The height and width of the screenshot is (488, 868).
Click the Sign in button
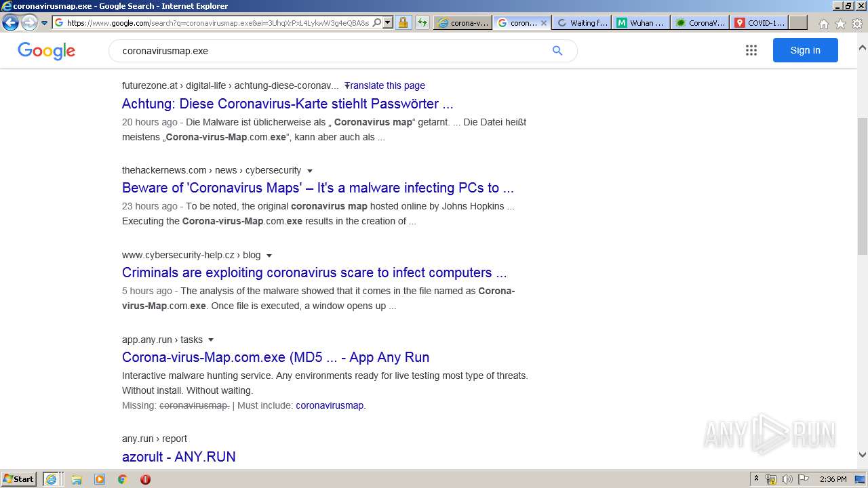[805, 50]
